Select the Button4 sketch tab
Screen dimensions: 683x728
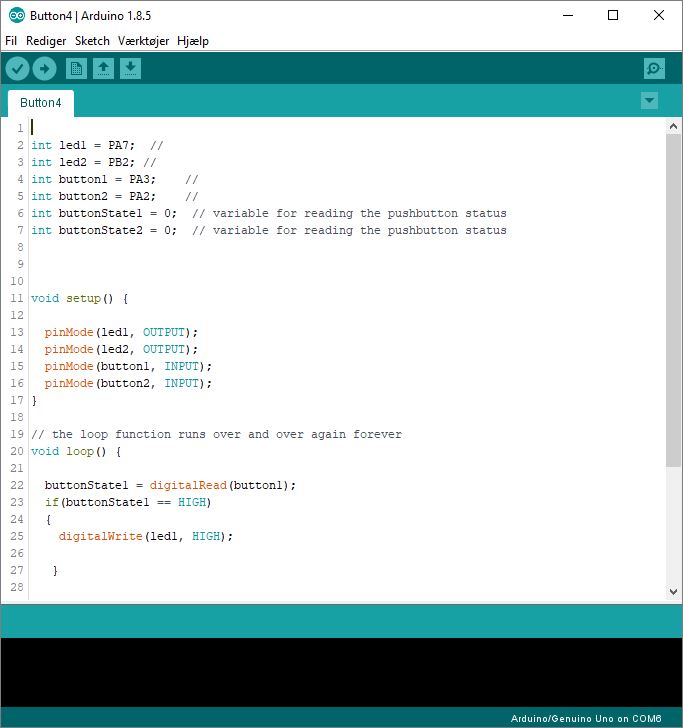click(x=41, y=103)
